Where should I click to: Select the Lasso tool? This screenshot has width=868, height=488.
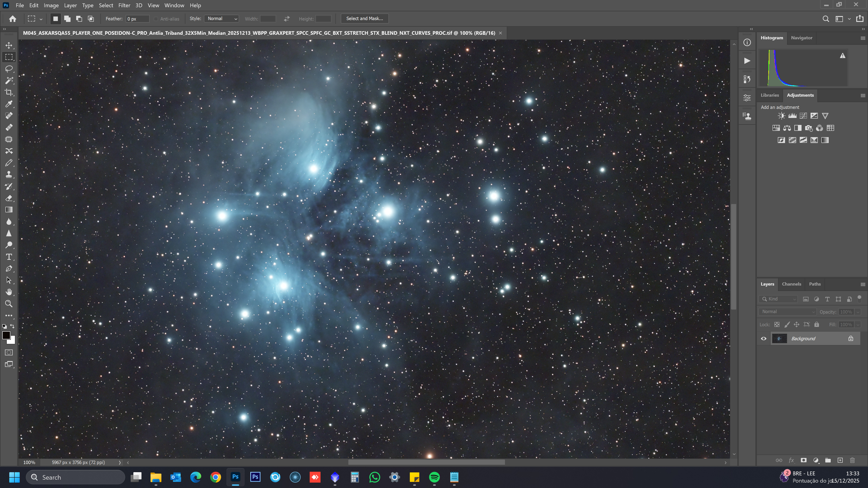pyautogui.click(x=9, y=69)
